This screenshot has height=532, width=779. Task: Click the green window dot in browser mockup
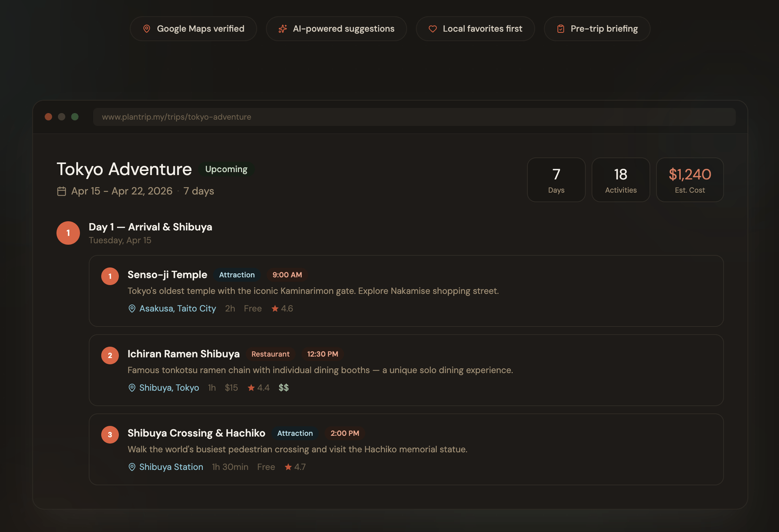point(75,117)
